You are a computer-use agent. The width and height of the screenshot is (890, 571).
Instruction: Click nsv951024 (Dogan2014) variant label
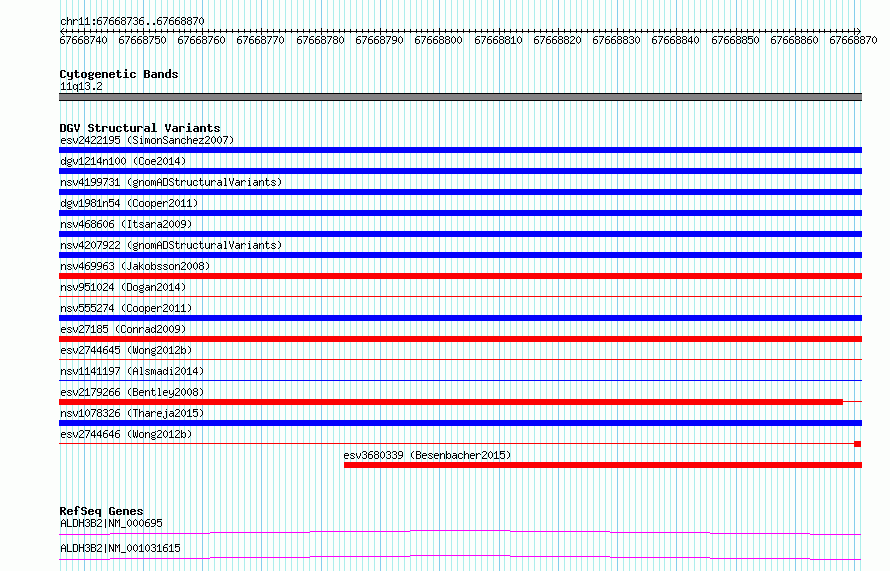(123, 287)
